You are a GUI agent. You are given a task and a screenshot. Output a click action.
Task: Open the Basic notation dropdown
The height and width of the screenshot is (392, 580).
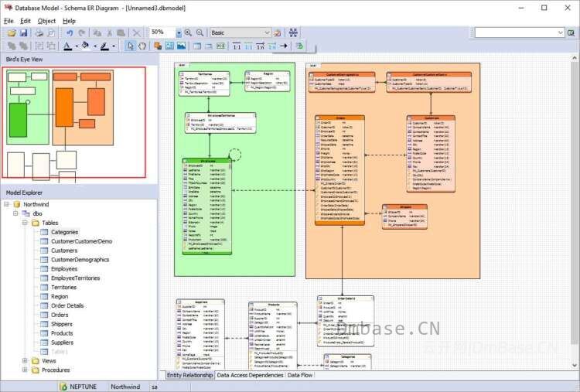coord(267,33)
